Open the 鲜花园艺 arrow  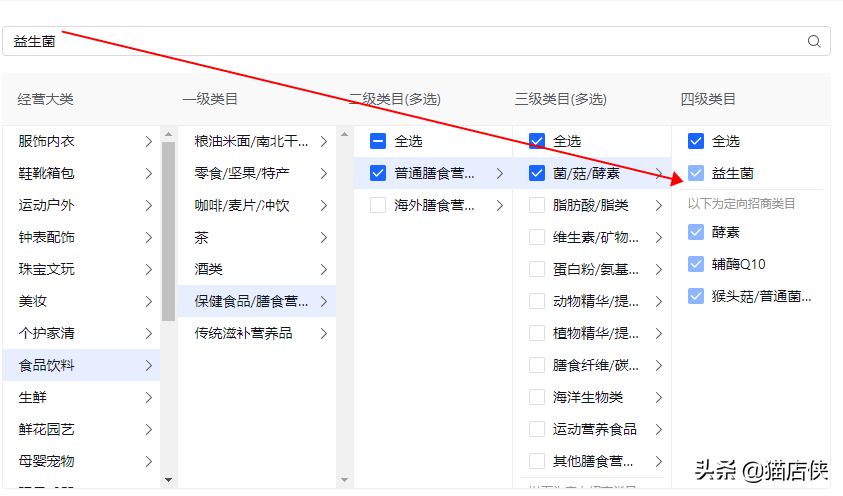tap(149, 429)
